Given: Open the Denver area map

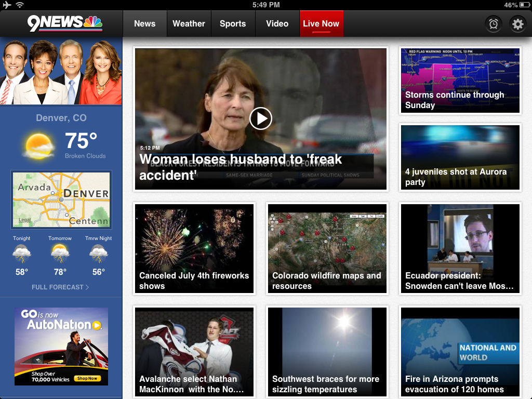Looking at the screenshot, I should [61, 199].
